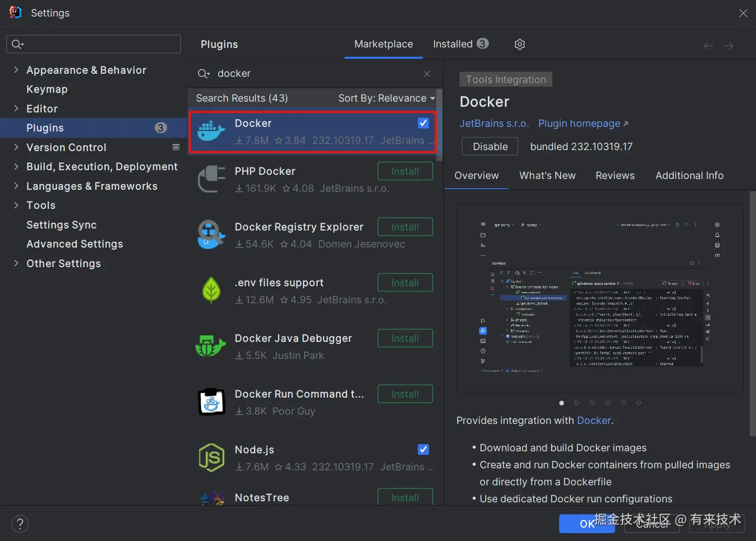The image size is (756, 541).
Task: Install Docker Run Command plugin
Action: click(405, 394)
